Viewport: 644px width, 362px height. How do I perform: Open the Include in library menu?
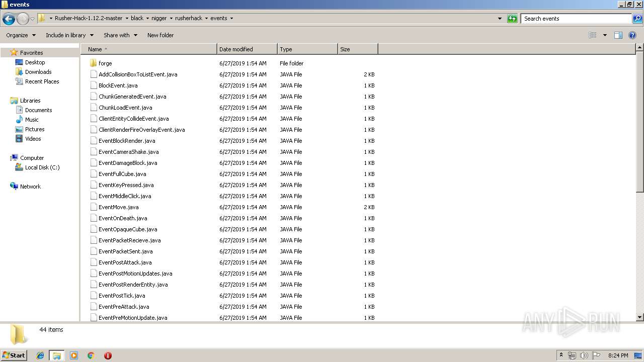click(x=69, y=35)
